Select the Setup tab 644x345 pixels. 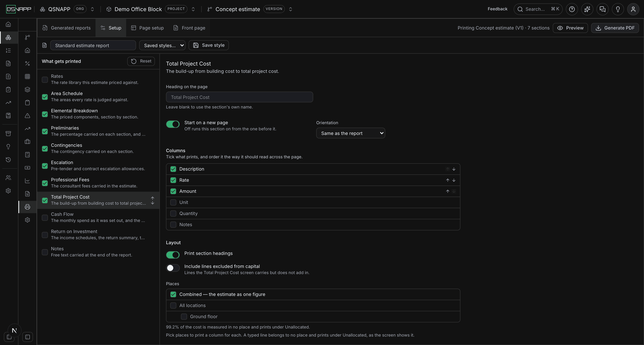(111, 28)
